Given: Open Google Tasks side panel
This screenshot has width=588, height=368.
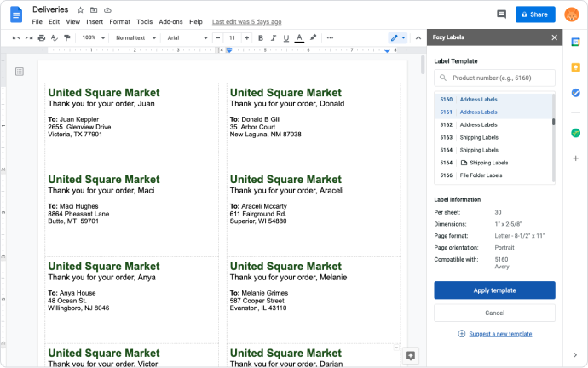Looking at the screenshot, I should [x=575, y=93].
